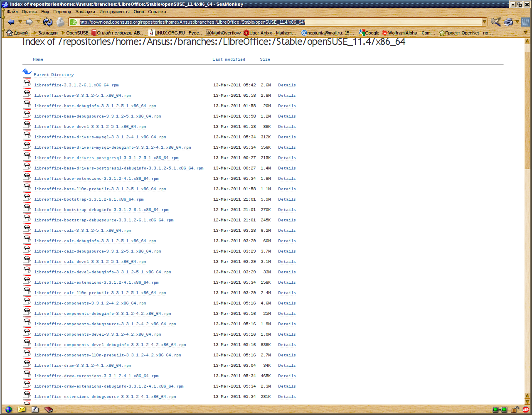Open the Back button history dropdown arrow
This screenshot has height=415, width=532.
[20, 22]
